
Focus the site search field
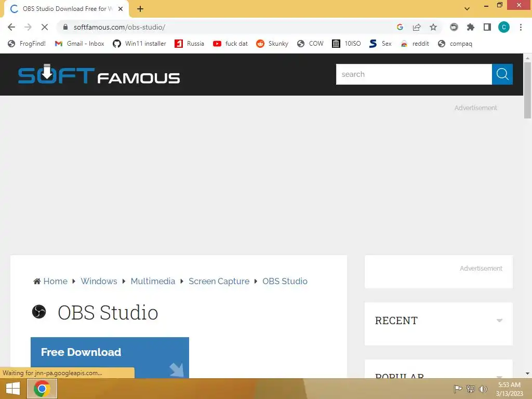414,74
